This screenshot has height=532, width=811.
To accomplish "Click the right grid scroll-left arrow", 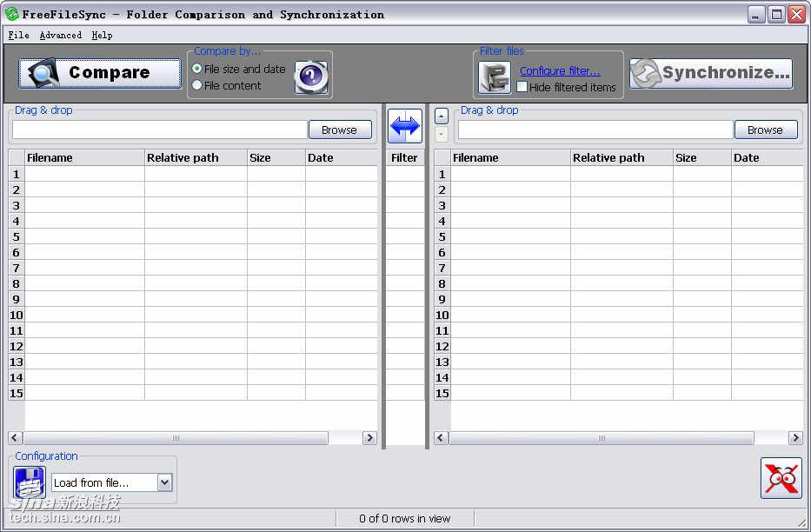I will 441,438.
